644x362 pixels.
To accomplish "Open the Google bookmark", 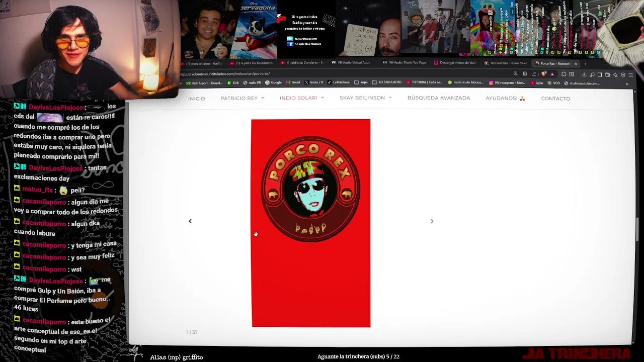I will click(x=273, y=83).
